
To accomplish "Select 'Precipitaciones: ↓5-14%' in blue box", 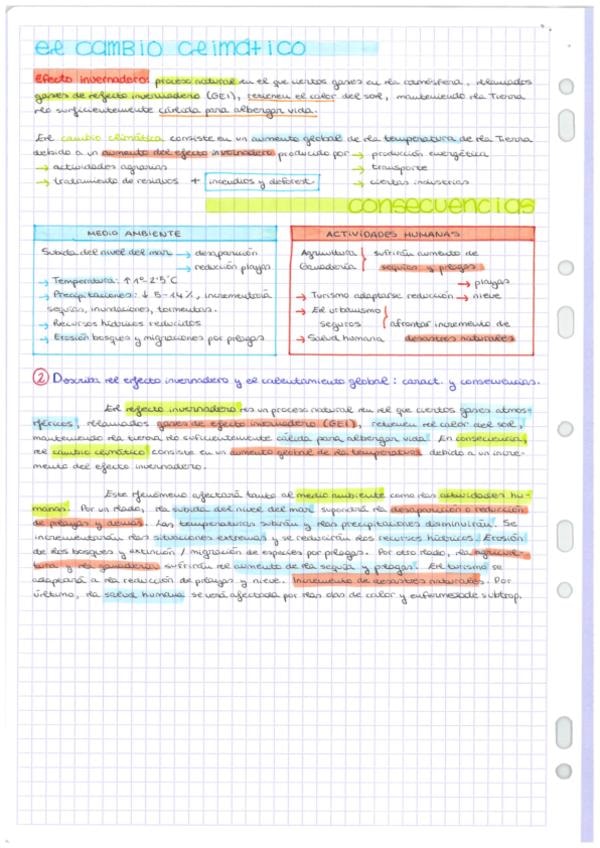I will click(x=124, y=295).
